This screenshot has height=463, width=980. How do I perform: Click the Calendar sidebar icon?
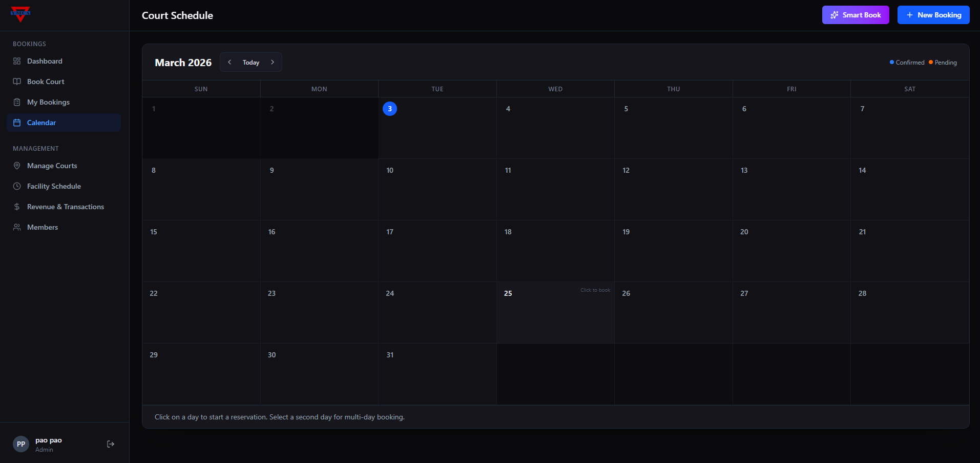click(x=17, y=123)
